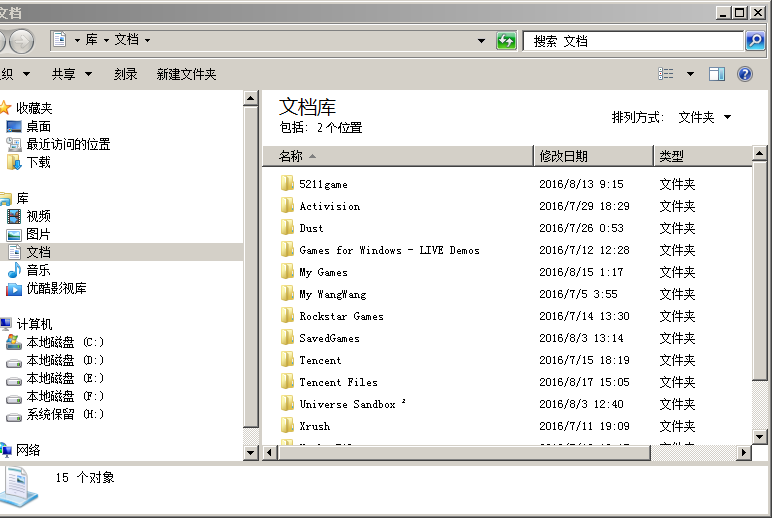The width and height of the screenshot is (772, 518).
Task: Click 库 breadcrumb in address bar
Action: 92,39
